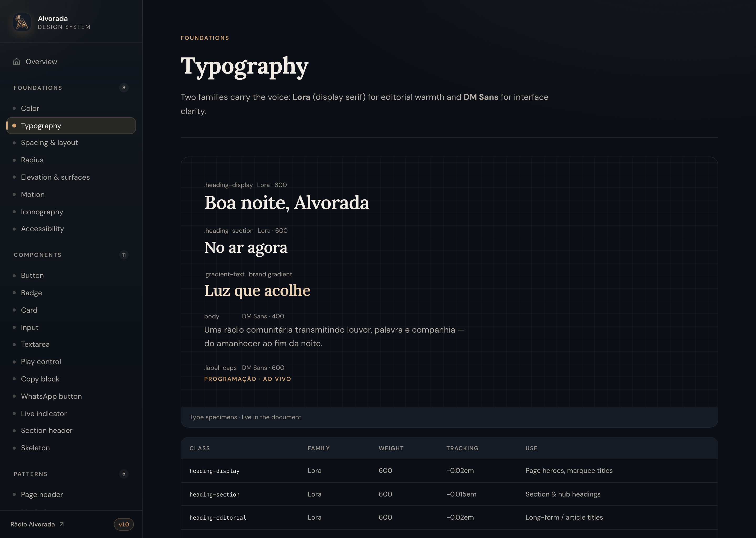
Task: Click the heading-display table cell
Action: [214, 471]
